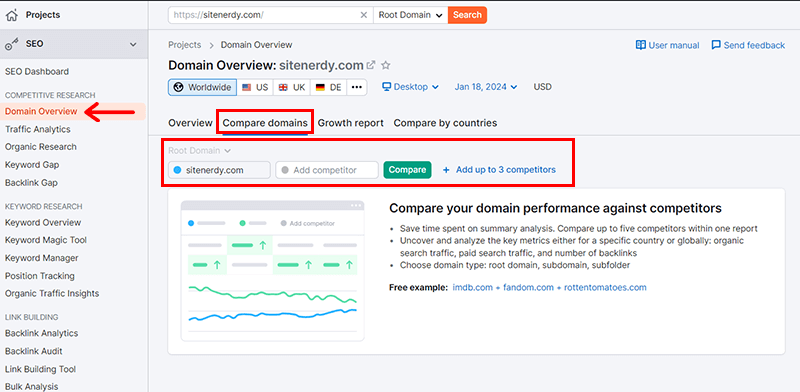Image resolution: width=800 pixels, height=392 pixels.
Task: Open Organic Research in sidebar
Action: (41, 147)
